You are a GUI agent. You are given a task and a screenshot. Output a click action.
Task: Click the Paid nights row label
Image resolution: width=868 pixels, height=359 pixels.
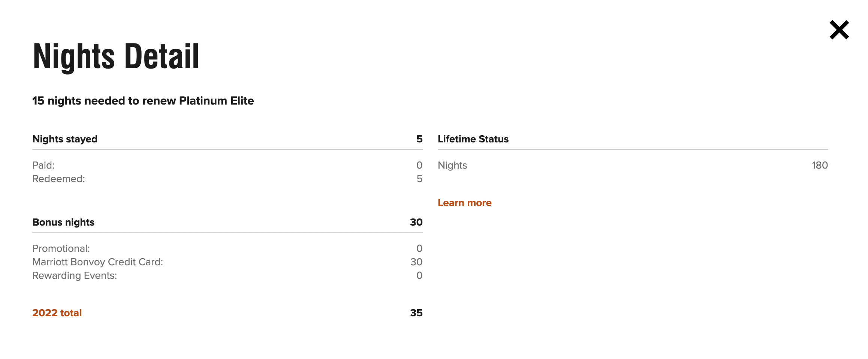[43, 165]
